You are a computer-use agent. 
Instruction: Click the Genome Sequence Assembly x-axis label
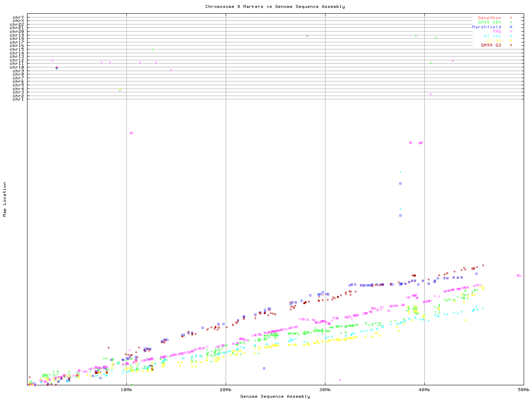(275, 397)
